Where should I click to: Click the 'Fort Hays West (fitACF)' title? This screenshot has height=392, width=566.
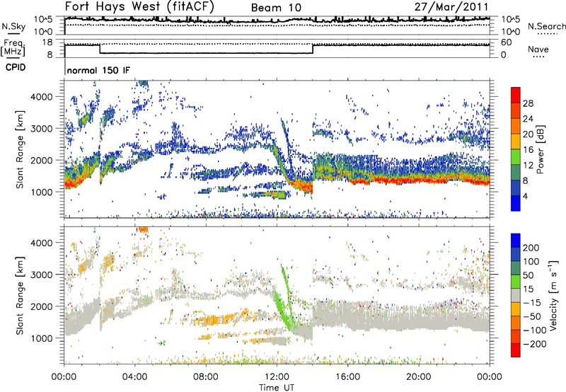click(x=139, y=6)
